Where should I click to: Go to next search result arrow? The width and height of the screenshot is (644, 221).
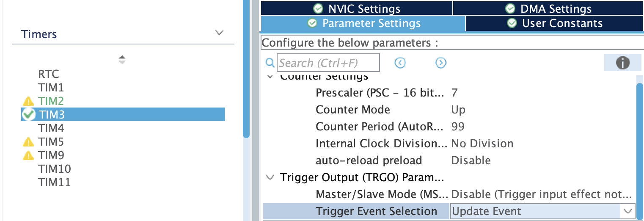[441, 63]
